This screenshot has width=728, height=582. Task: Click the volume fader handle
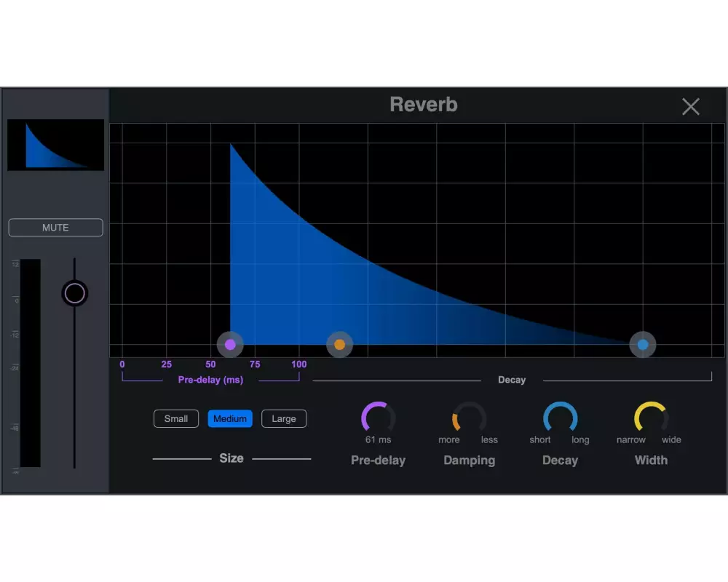[74, 293]
